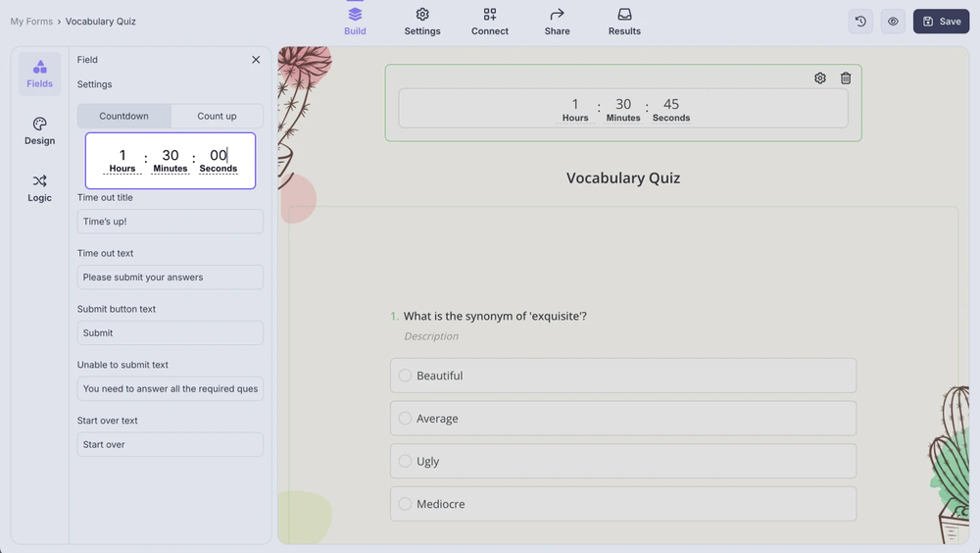Delete the timer field with trash icon
Image resolution: width=980 pixels, height=553 pixels.
[x=846, y=78]
